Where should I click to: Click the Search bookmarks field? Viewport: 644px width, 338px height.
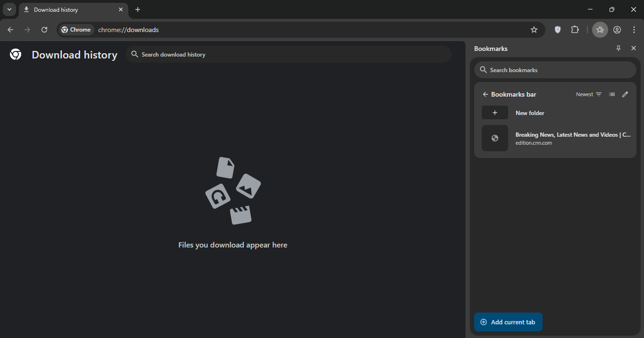pyautogui.click(x=555, y=70)
